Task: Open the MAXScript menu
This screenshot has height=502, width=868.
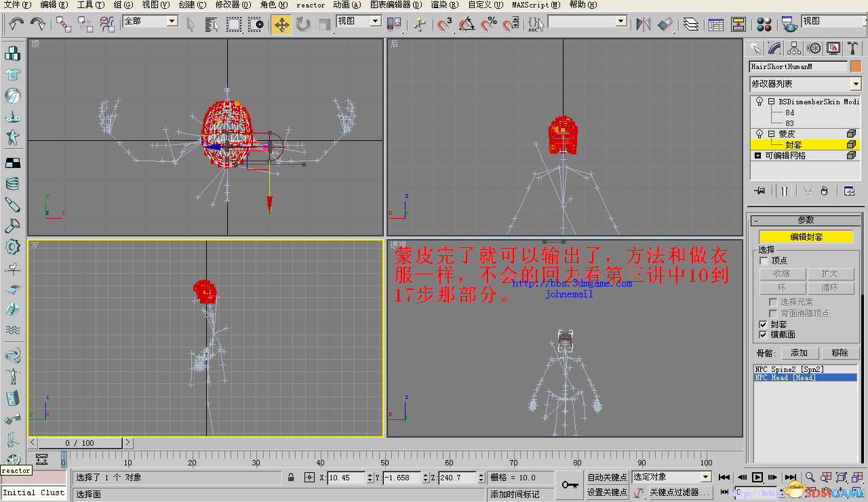Action: (536, 5)
